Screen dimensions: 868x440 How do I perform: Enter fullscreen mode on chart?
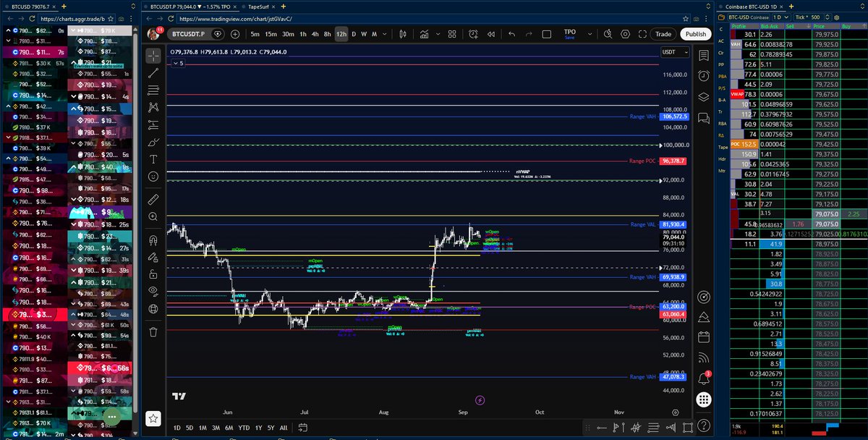click(x=642, y=34)
